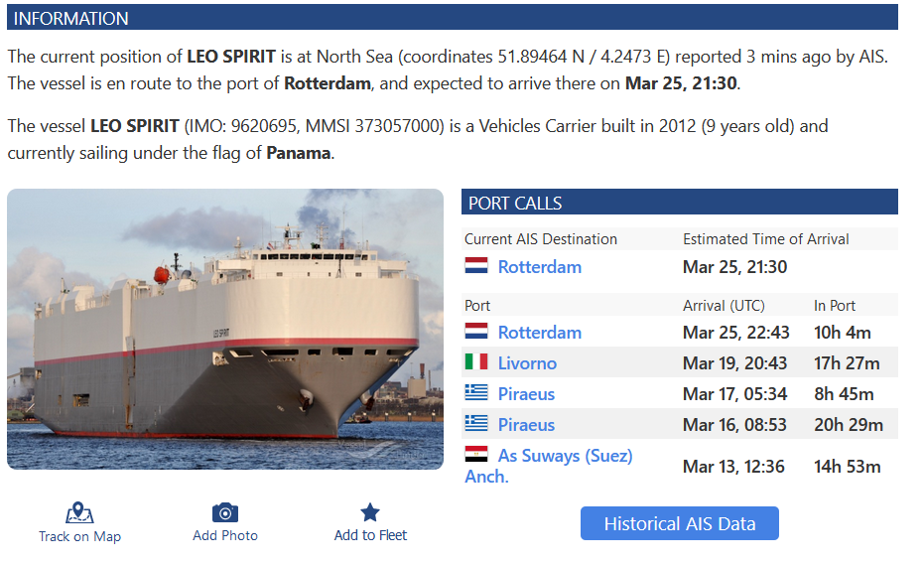The width and height of the screenshot is (924, 564).
Task: Open the Historical AIS Data button
Action: (x=680, y=523)
